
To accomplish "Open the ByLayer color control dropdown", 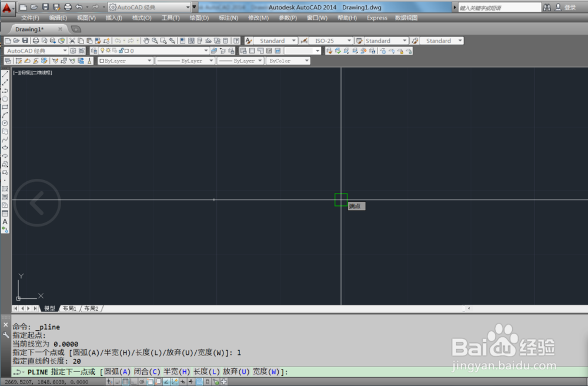I will click(x=125, y=61).
